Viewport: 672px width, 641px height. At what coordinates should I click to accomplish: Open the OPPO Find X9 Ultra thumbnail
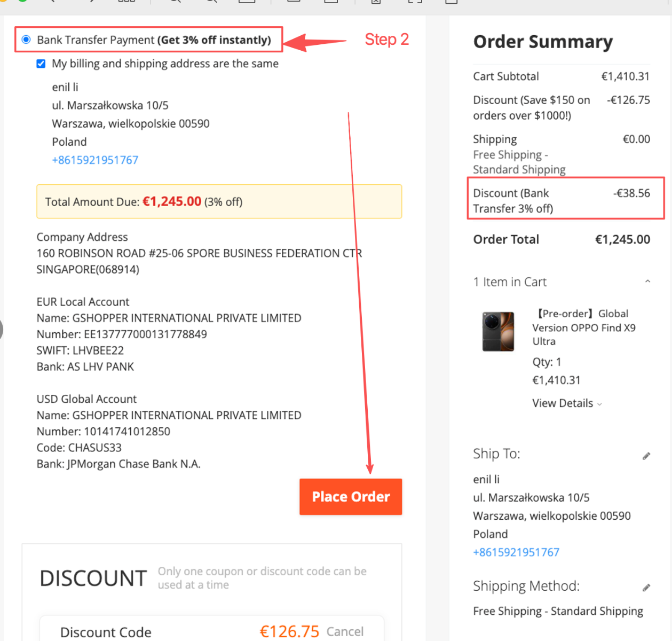[x=498, y=332]
